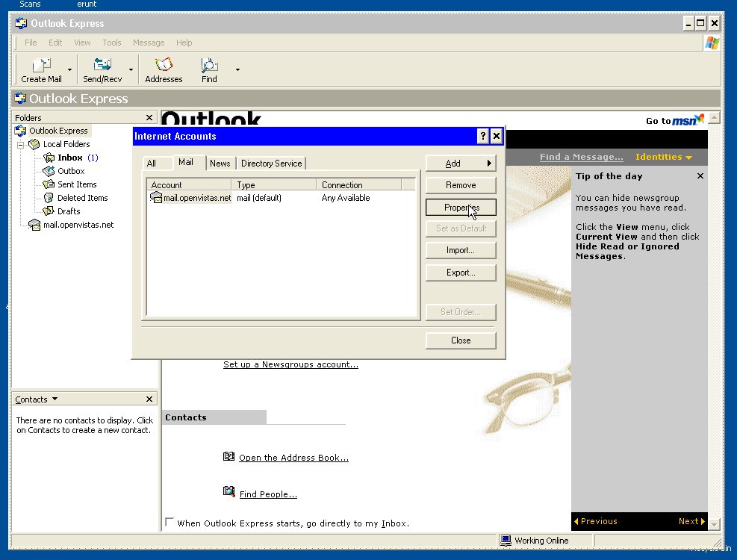Select the Drafts folder icon
The width and height of the screenshot is (737, 560).
(x=49, y=211)
